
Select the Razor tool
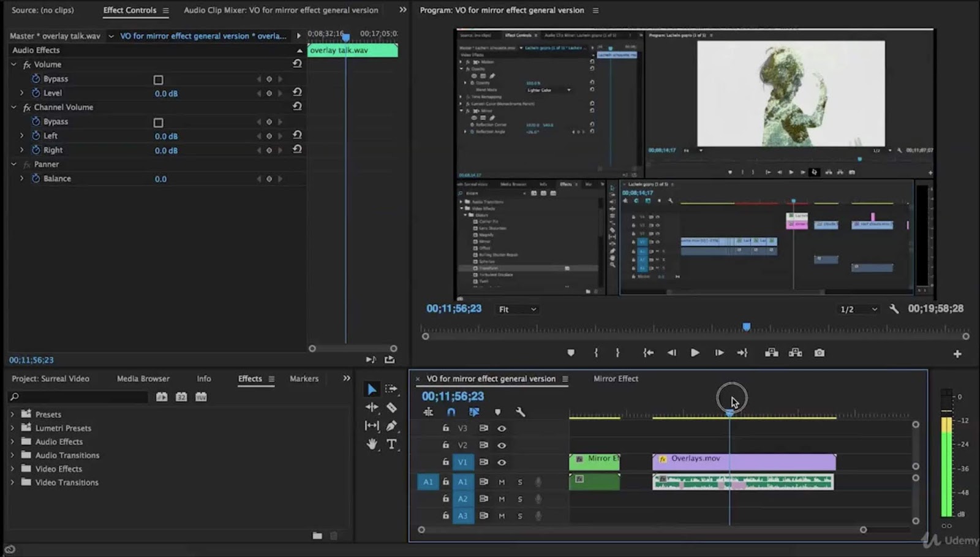point(391,406)
